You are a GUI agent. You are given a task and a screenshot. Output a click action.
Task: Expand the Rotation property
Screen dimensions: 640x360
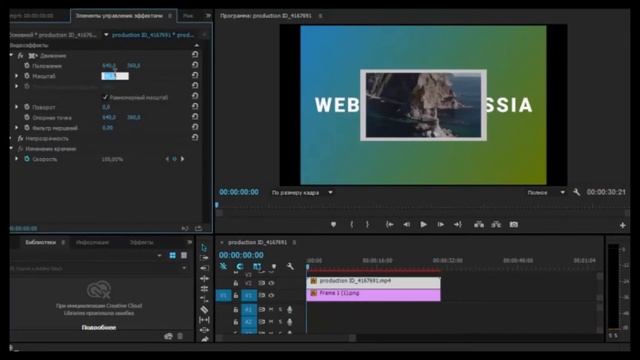(16, 107)
